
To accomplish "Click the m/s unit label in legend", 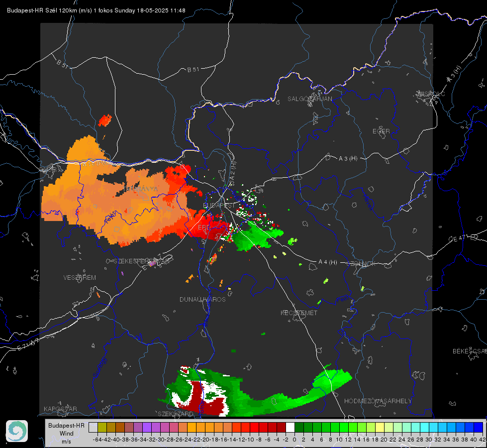I will 67,442.
